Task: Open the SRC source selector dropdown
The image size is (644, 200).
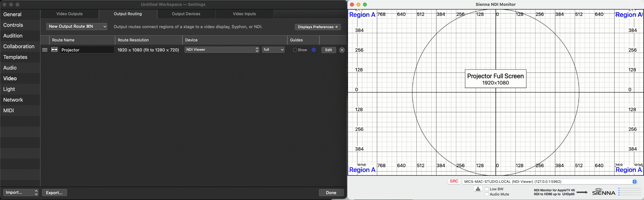Action: click(550, 182)
